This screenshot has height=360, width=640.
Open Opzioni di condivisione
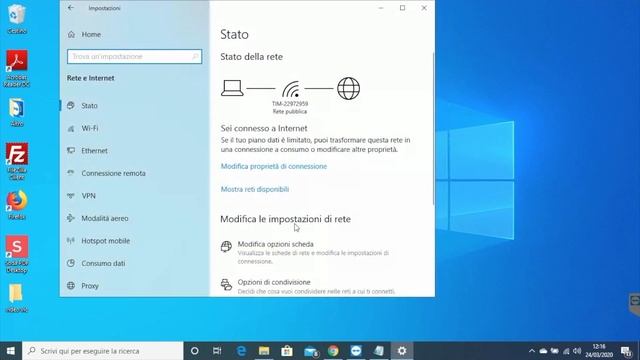[x=274, y=282]
